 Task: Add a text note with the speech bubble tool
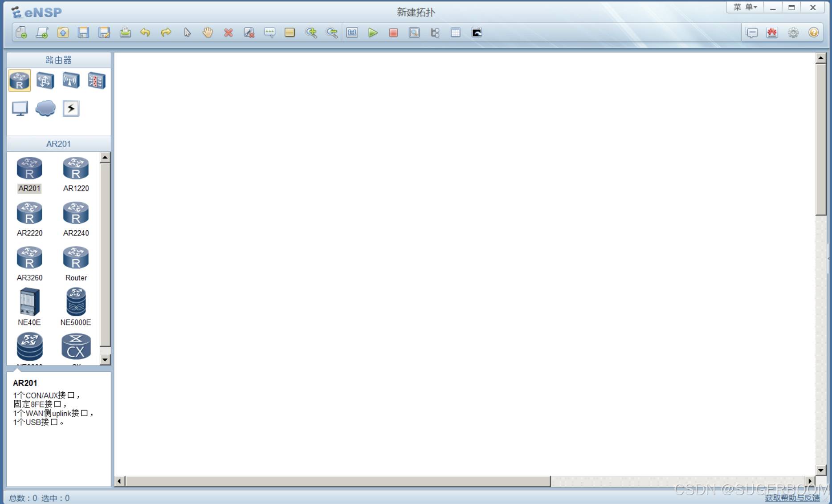[269, 33]
